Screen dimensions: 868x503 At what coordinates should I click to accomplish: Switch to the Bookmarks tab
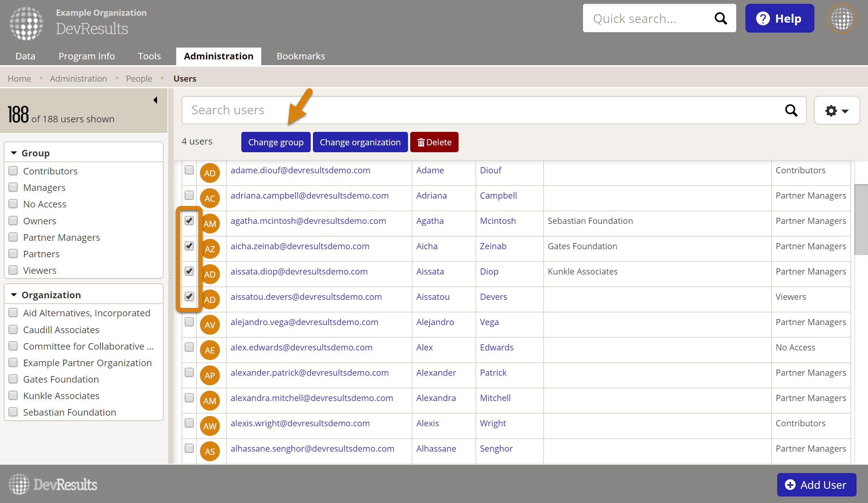point(301,56)
